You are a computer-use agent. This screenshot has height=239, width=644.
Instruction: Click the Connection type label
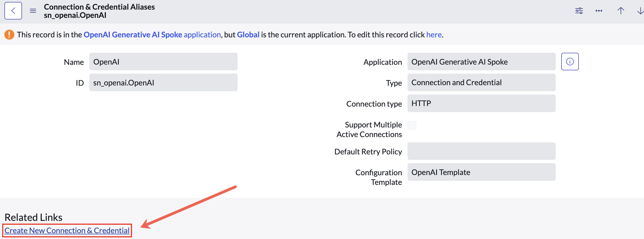[374, 104]
